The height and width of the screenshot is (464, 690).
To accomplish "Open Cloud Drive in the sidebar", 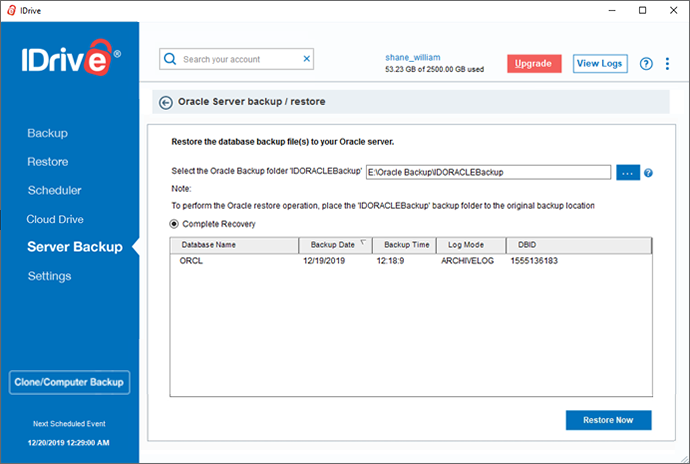I will click(x=55, y=219).
